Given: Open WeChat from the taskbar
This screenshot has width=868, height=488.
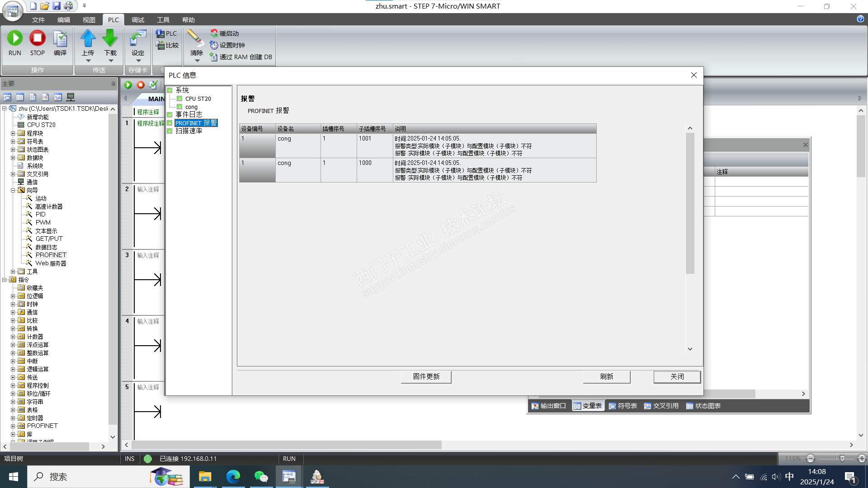Looking at the screenshot, I should click(x=261, y=477).
